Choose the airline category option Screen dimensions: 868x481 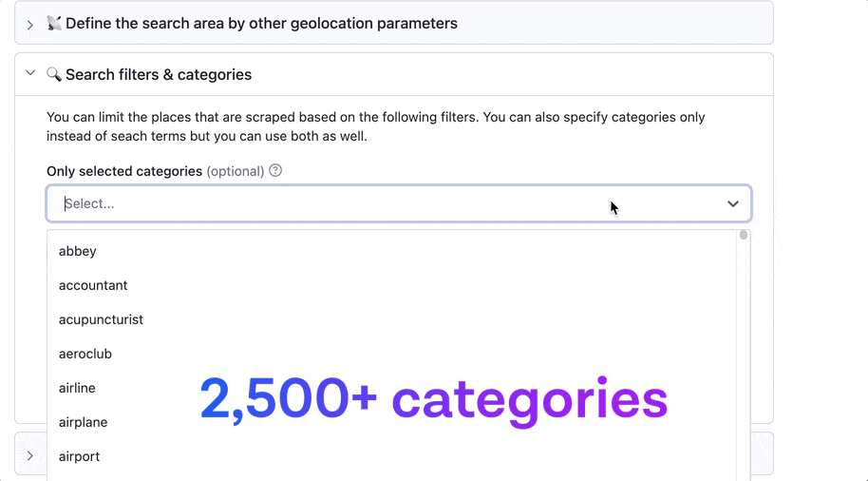77,388
